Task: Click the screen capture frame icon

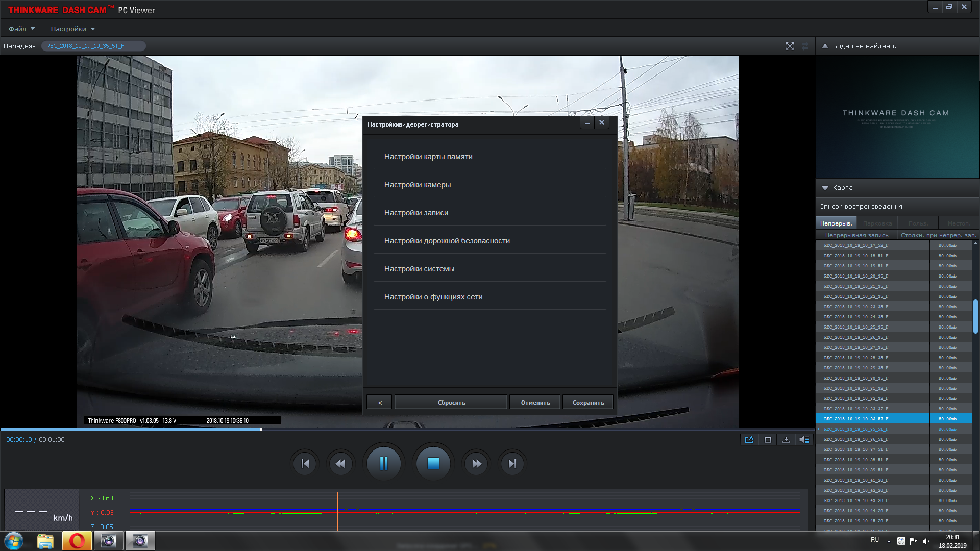Action: [768, 440]
